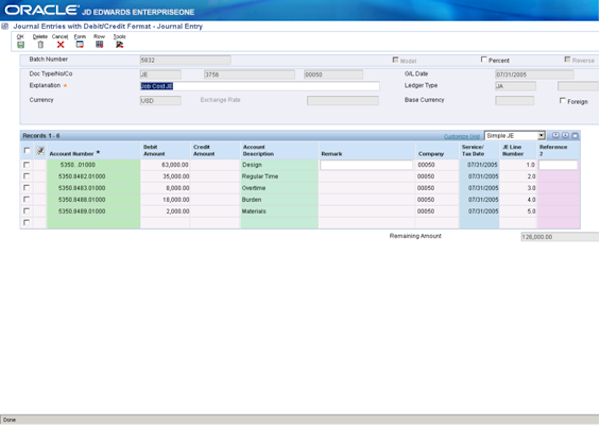Open the Row menu

[99, 44]
